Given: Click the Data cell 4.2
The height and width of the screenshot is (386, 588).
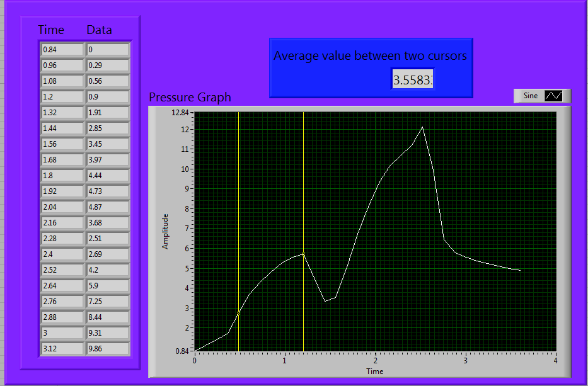Looking at the screenshot, I should pyautogui.click(x=108, y=270).
